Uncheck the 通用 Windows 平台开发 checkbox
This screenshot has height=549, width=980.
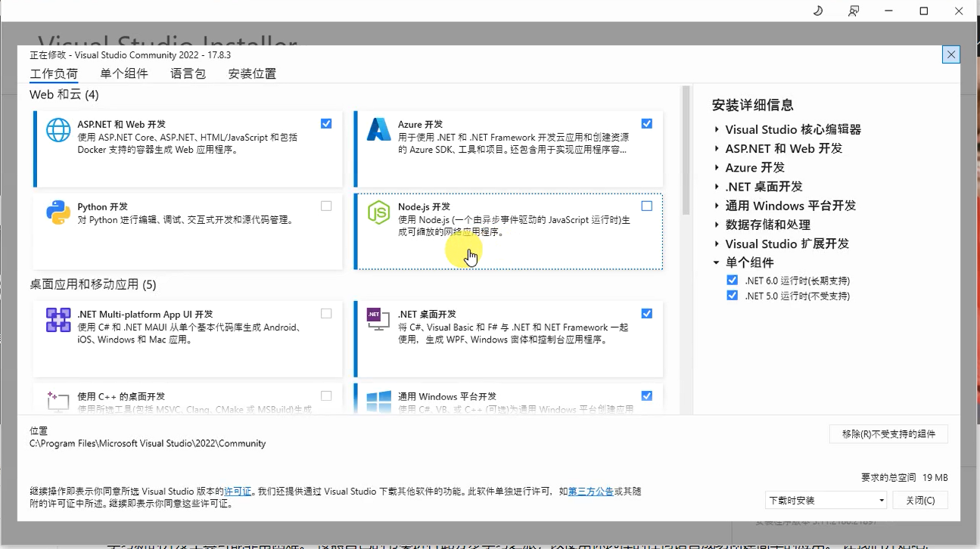[x=647, y=395]
